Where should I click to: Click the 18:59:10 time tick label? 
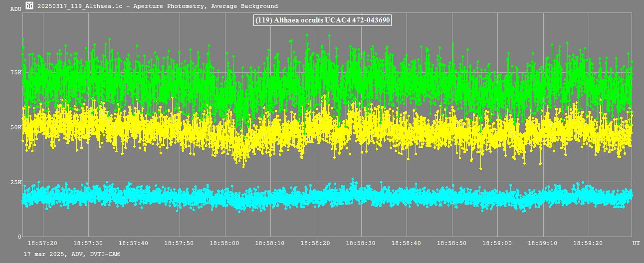(x=543, y=243)
